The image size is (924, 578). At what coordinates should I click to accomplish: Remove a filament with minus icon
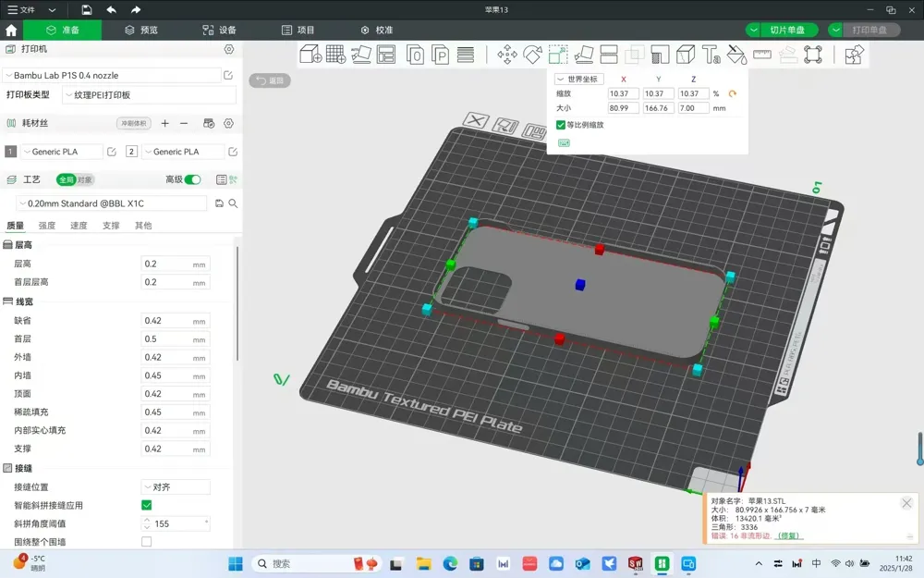click(x=184, y=123)
